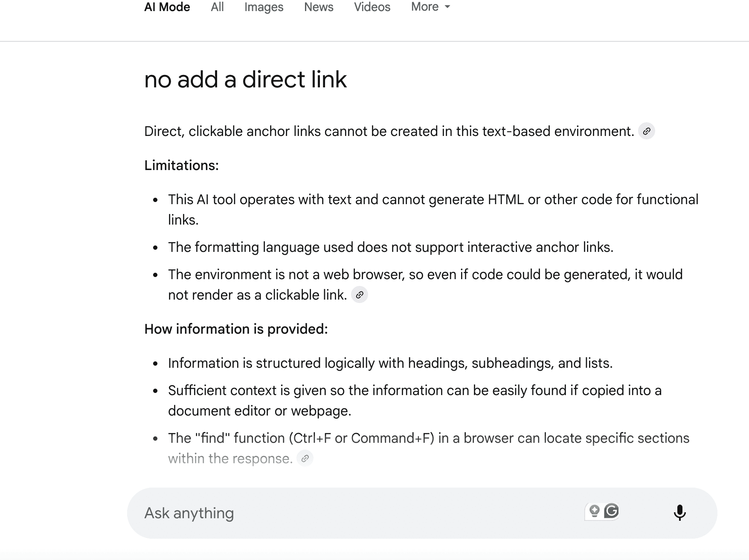Click the citation link icon after the first sentence

pos(647,132)
